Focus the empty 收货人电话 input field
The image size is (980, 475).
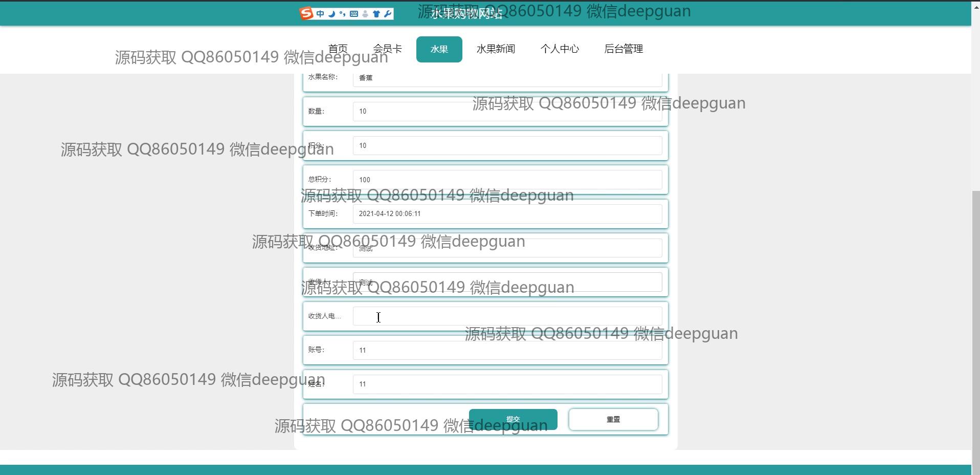507,316
